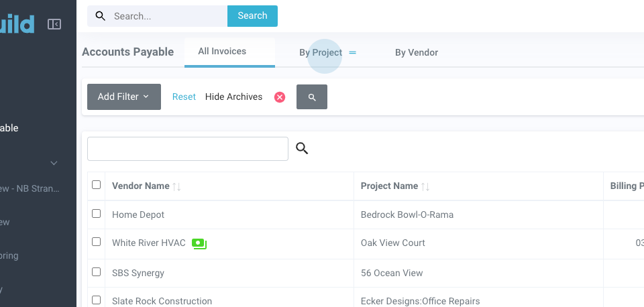
Task: Click the table search magnifier icon
Action: (x=302, y=148)
